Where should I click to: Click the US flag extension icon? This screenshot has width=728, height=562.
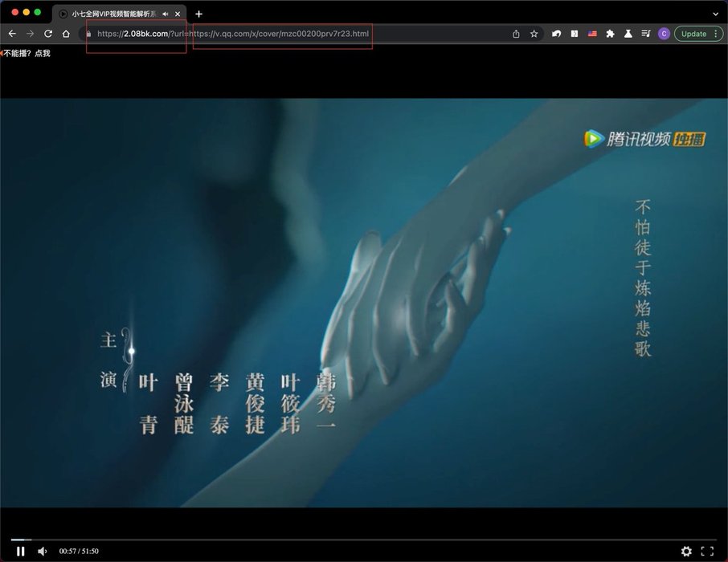[593, 34]
